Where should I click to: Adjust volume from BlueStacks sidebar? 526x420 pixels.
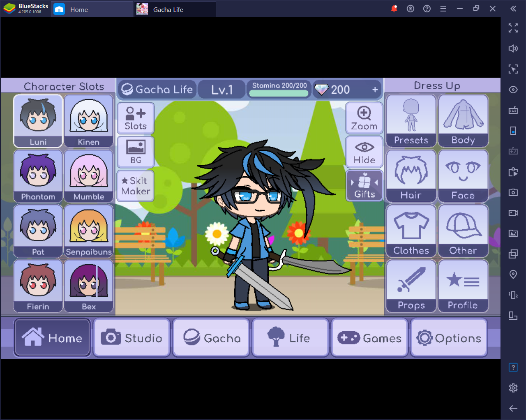click(513, 48)
